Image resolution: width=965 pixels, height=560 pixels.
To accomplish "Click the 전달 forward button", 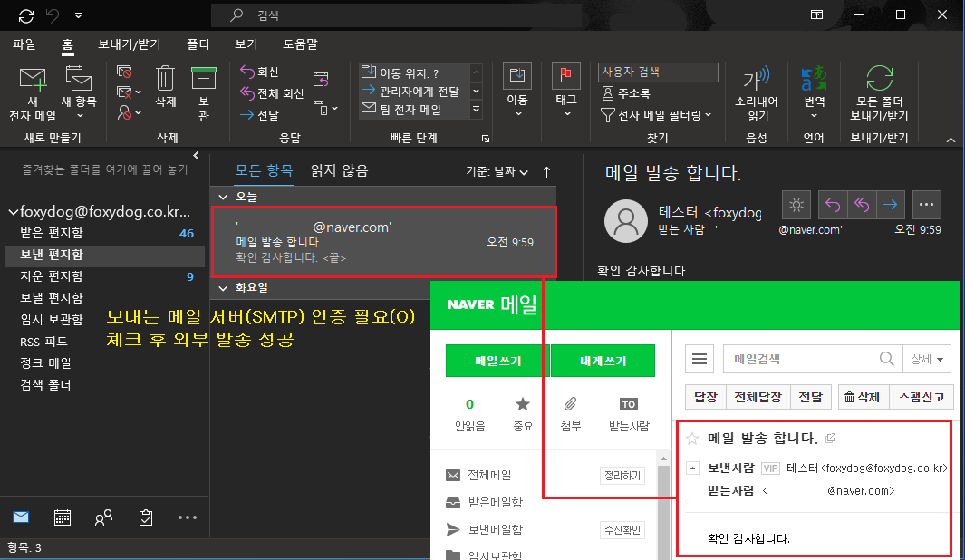I will tap(259, 114).
